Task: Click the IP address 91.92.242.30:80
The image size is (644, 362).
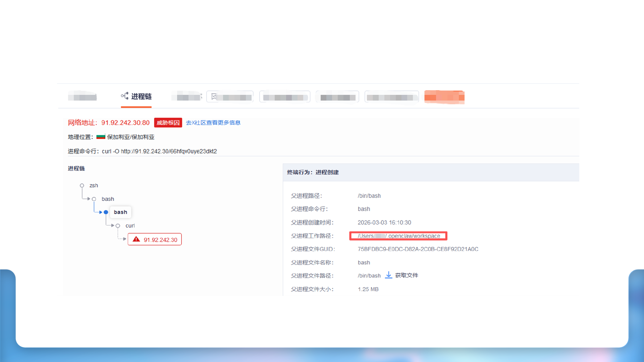Action: click(x=125, y=123)
